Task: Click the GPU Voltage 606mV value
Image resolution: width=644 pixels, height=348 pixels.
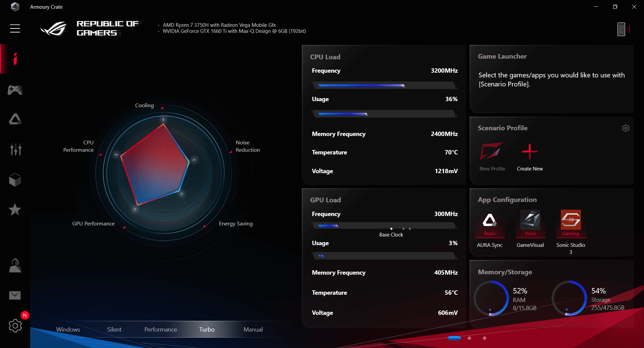Action: 448,313
